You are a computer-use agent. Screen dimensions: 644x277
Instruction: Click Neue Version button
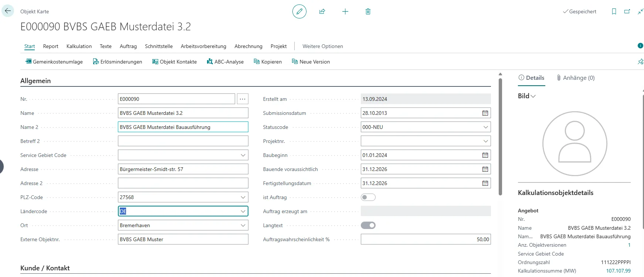tap(311, 62)
